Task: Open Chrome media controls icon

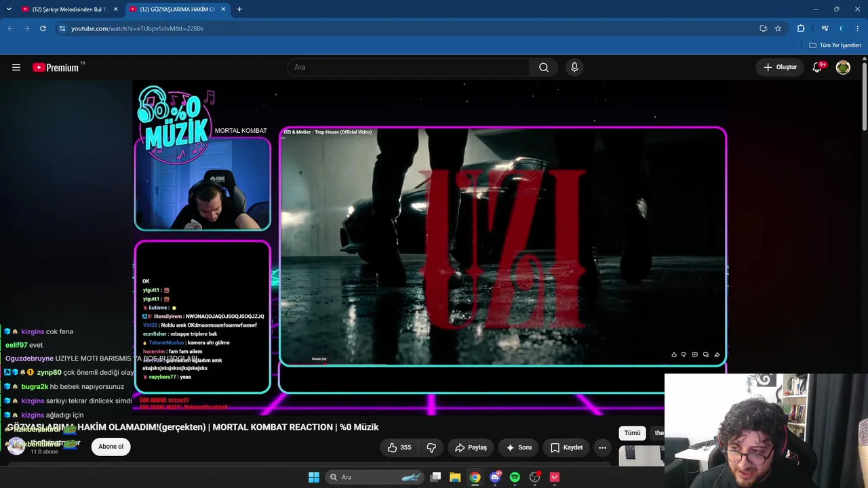Action: (x=825, y=28)
